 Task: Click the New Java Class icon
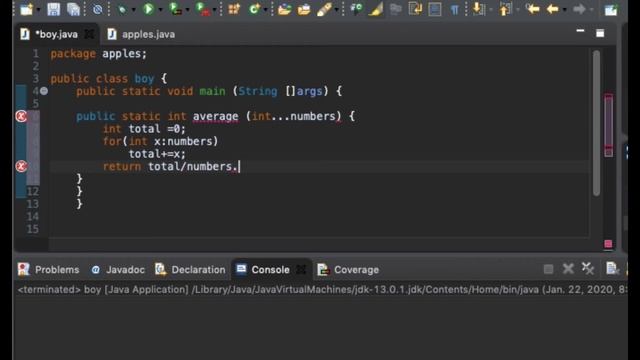tap(255, 9)
